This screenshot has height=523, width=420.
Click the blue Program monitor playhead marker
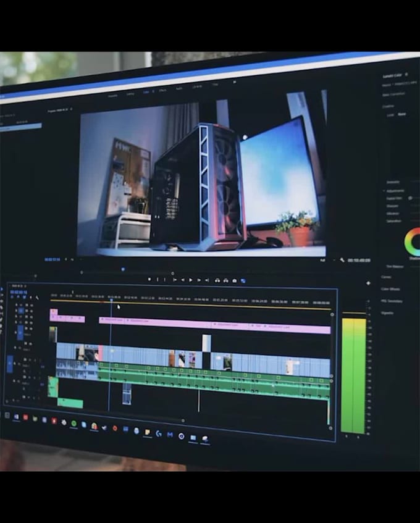[x=123, y=269]
